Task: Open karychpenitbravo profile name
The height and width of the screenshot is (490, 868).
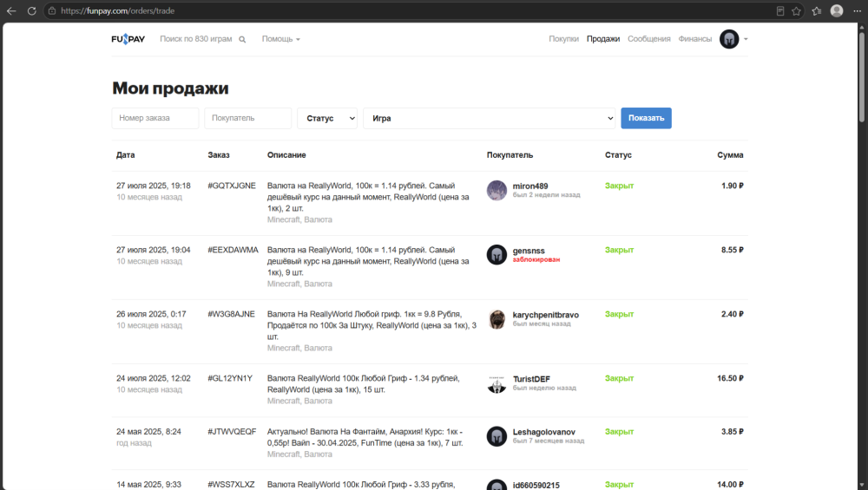Action: click(x=545, y=315)
